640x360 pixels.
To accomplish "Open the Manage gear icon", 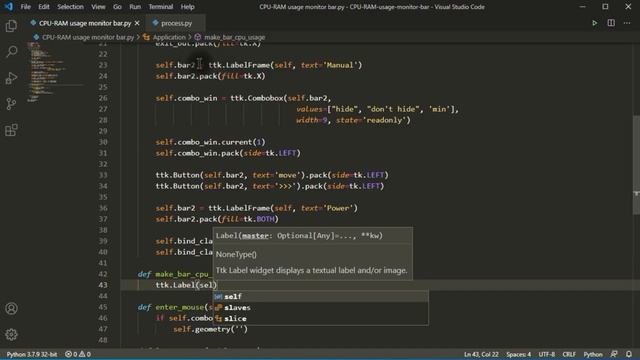I will point(11,335).
